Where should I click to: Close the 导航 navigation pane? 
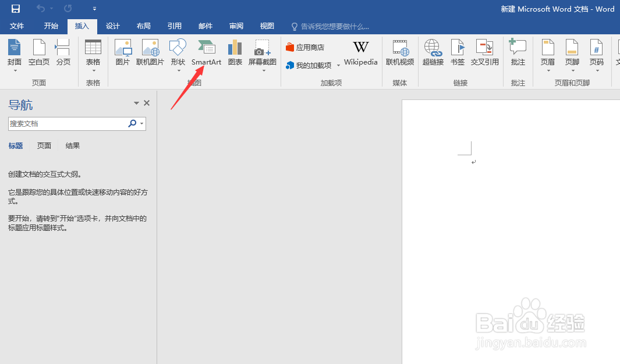point(147,103)
